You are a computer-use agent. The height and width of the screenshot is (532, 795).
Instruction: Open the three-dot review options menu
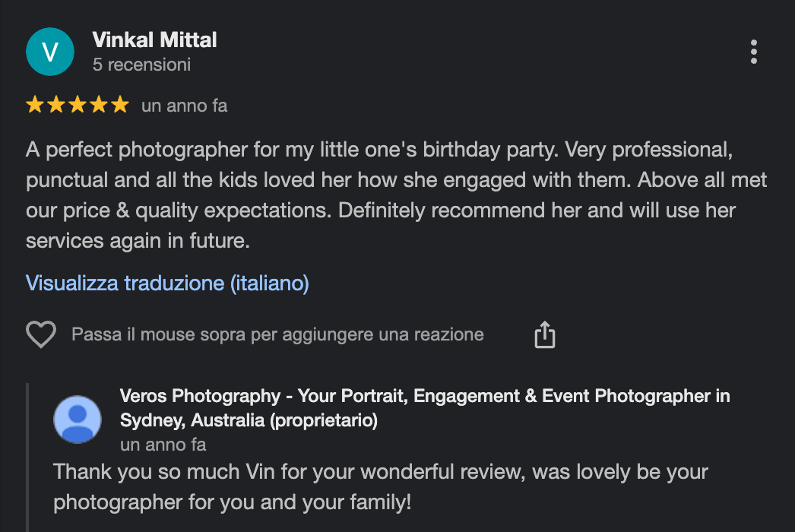tap(753, 52)
